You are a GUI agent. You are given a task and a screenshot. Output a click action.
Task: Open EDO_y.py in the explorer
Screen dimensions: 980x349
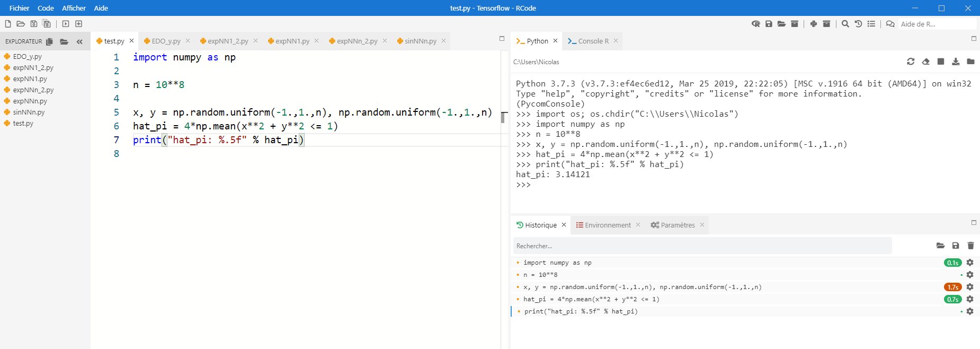[27, 56]
